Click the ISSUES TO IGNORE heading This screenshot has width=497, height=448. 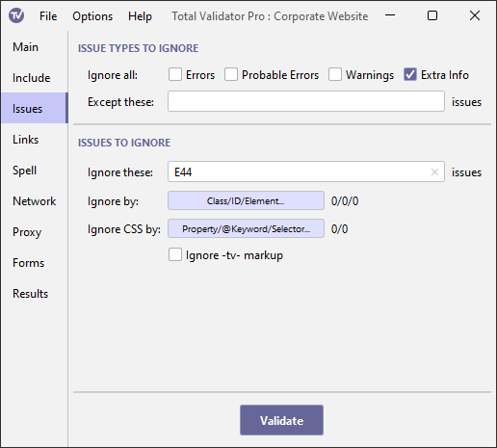[x=124, y=143]
